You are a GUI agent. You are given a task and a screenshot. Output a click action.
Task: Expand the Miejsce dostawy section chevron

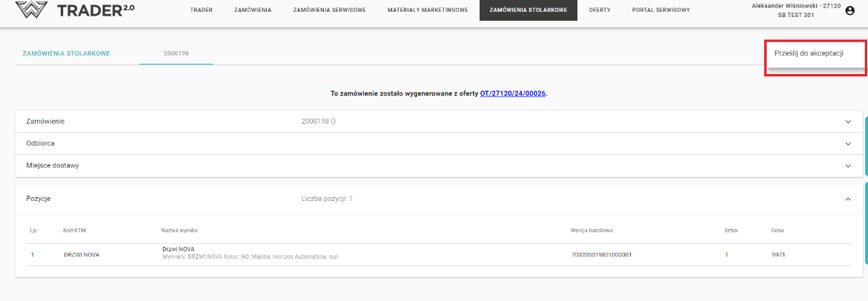(x=848, y=165)
